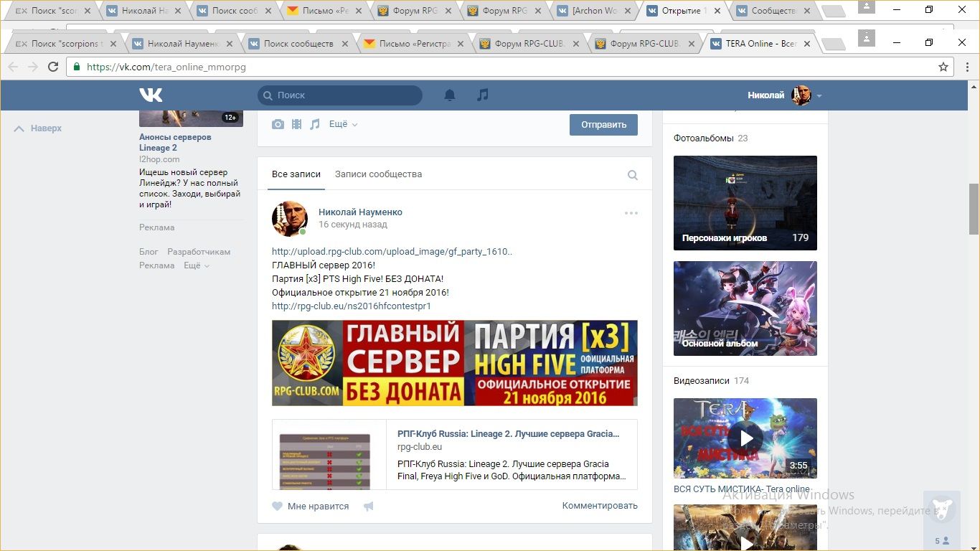The width and height of the screenshot is (980, 551).
Task: Open the post's three-dot options menu
Action: (x=631, y=213)
